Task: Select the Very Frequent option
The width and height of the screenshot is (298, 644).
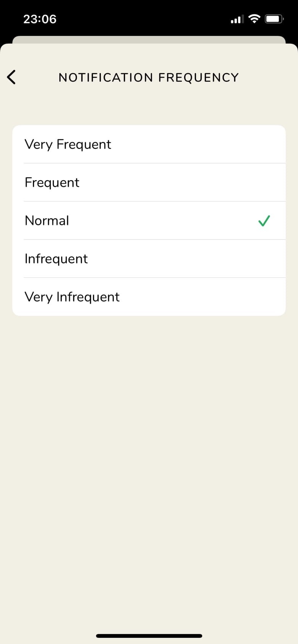Action: click(68, 144)
